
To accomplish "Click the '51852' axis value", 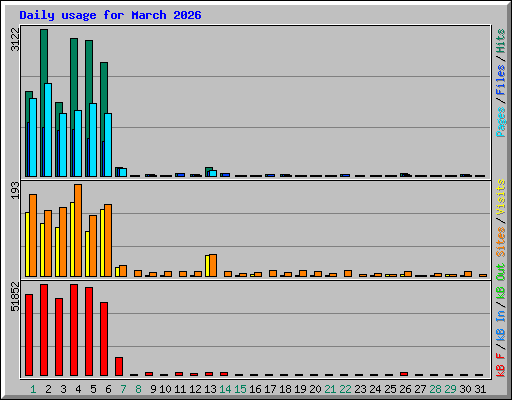I will click(x=15, y=296).
